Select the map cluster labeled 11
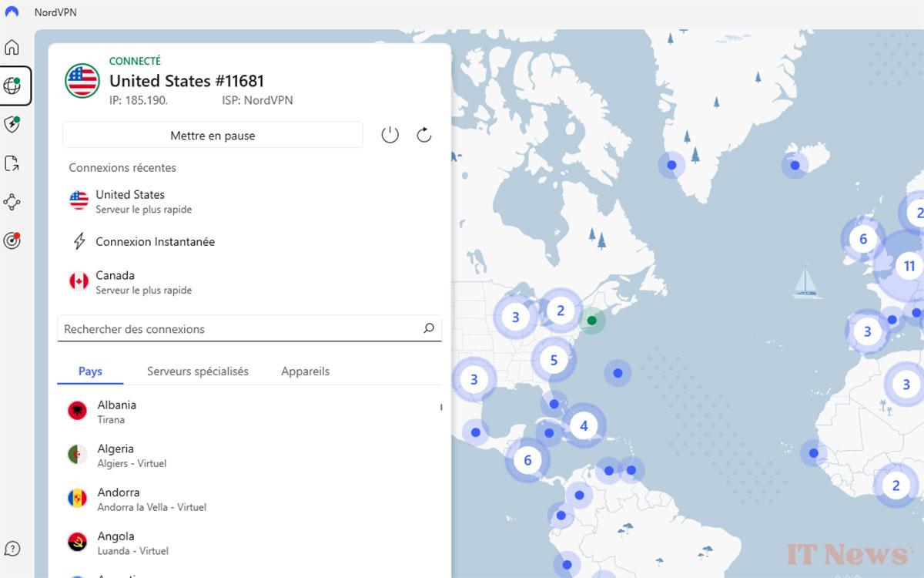The width and height of the screenshot is (924, 578). tap(909, 266)
